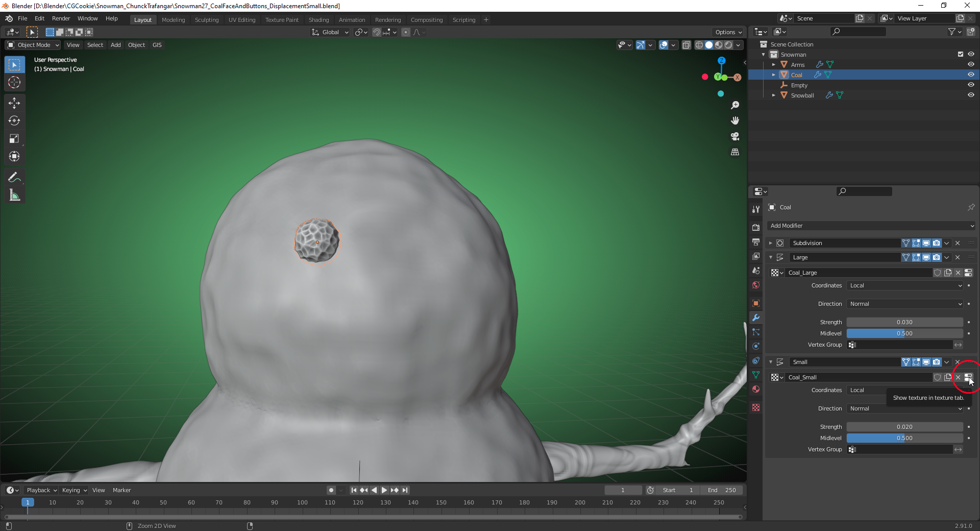
Task: Switch to rendered viewport shading
Action: 729,45
